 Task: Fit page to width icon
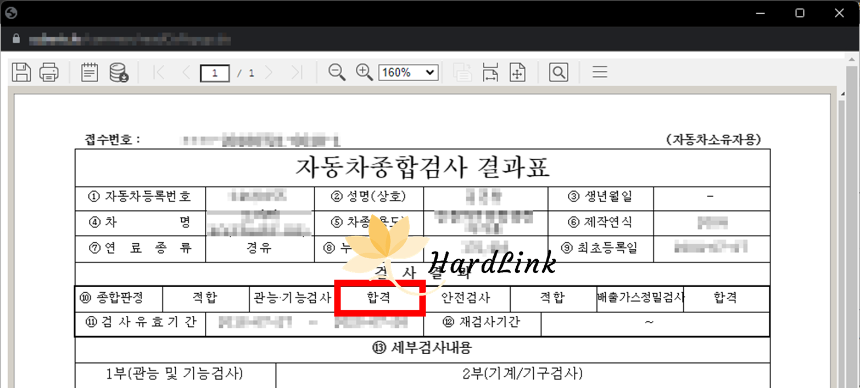coord(490,72)
